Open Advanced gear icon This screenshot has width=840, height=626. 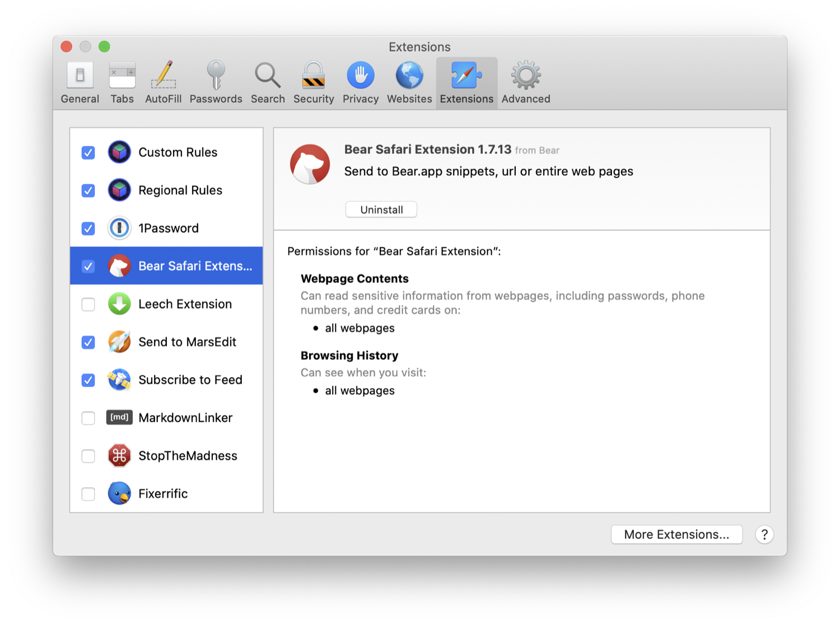tap(526, 75)
